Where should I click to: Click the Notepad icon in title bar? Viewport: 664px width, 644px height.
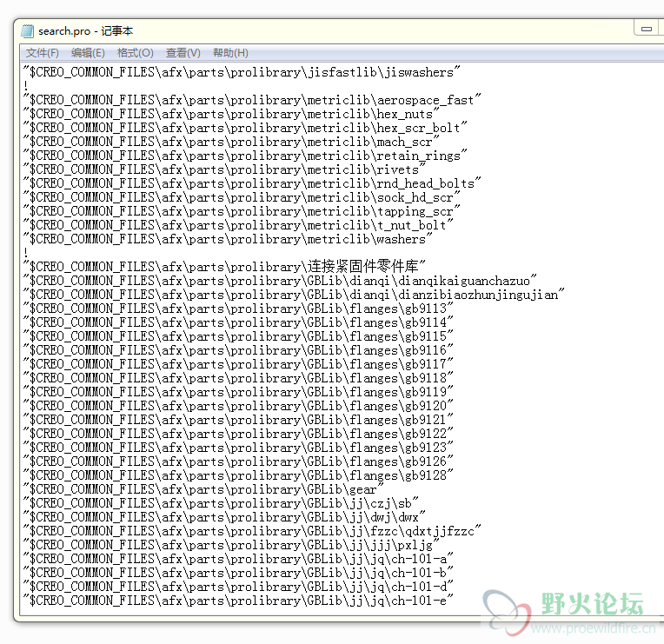[28, 31]
